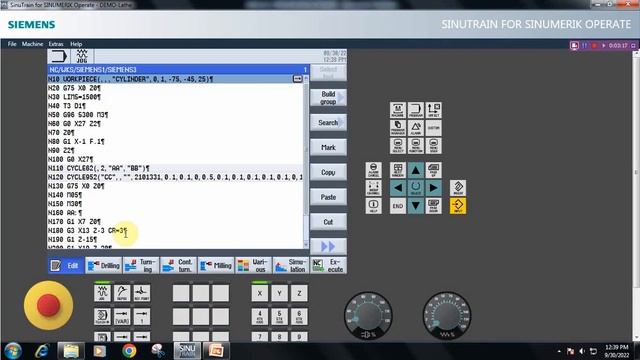Click the SELECT key between the arrow keys
The height and width of the screenshot is (360, 640).
[x=416, y=188]
